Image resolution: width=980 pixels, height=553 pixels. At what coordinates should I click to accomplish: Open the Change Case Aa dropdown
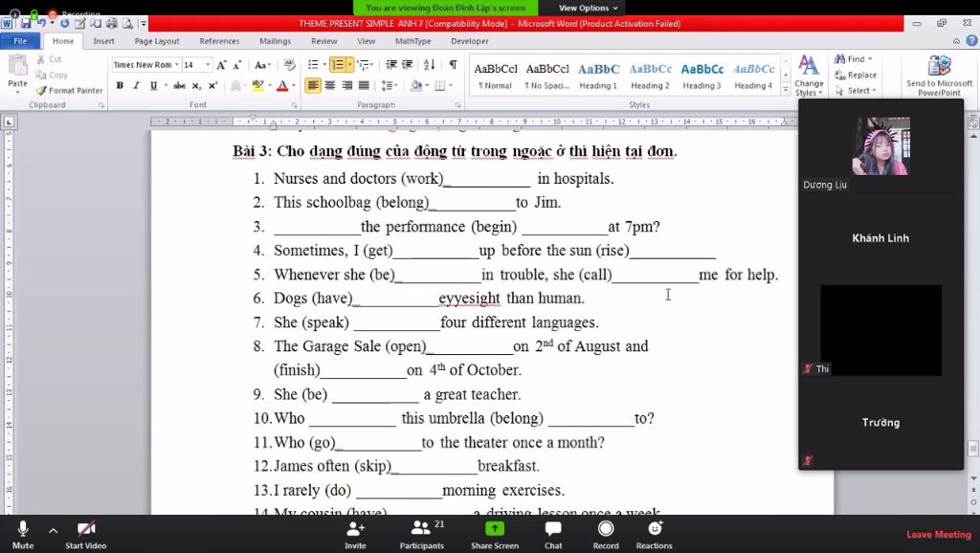[261, 65]
